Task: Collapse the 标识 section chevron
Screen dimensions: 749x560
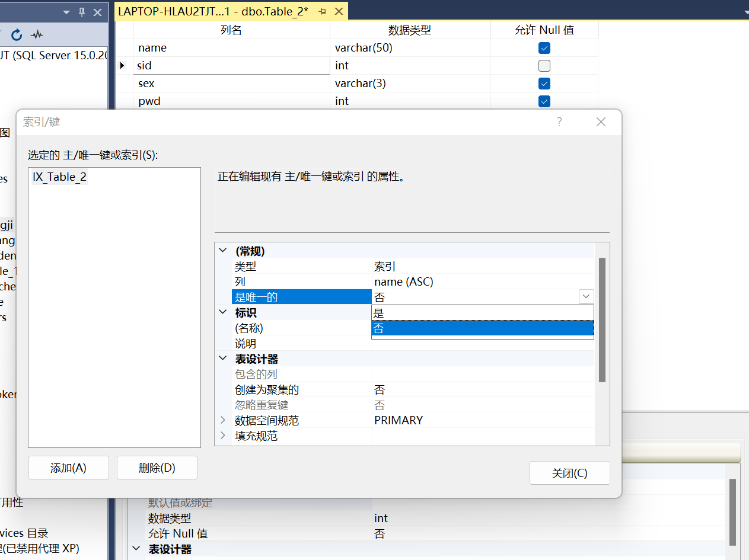Action: (223, 312)
